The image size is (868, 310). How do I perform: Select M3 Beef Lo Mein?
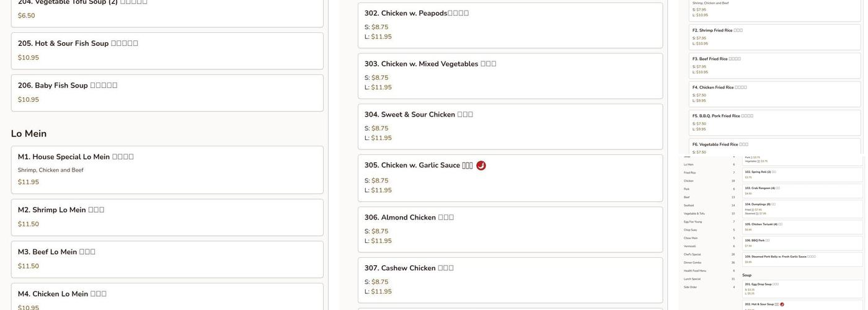[167, 259]
